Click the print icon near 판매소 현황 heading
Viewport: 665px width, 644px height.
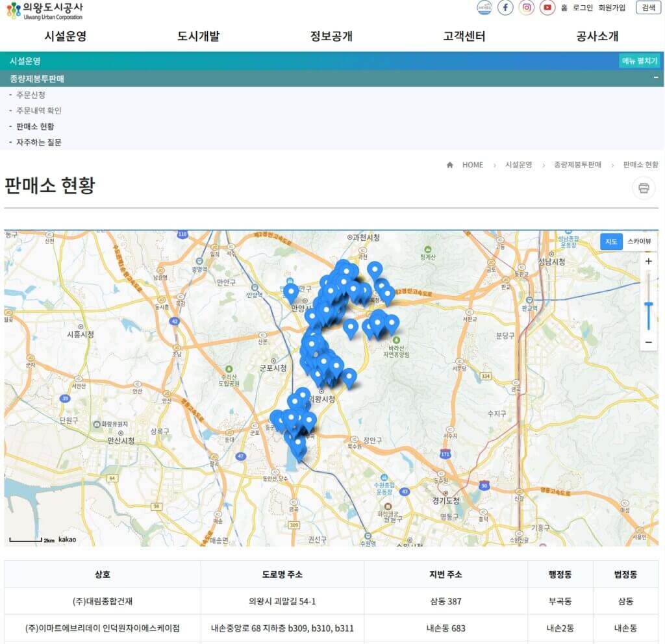pos(643,188)
